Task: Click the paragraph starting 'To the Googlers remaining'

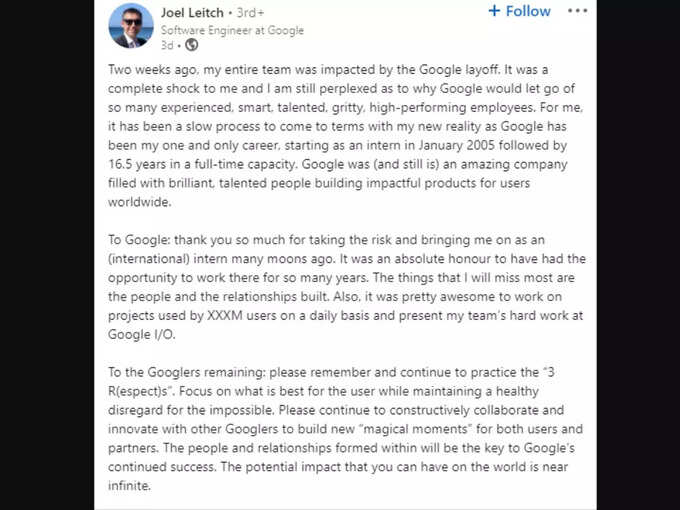Action: [345, 429]
